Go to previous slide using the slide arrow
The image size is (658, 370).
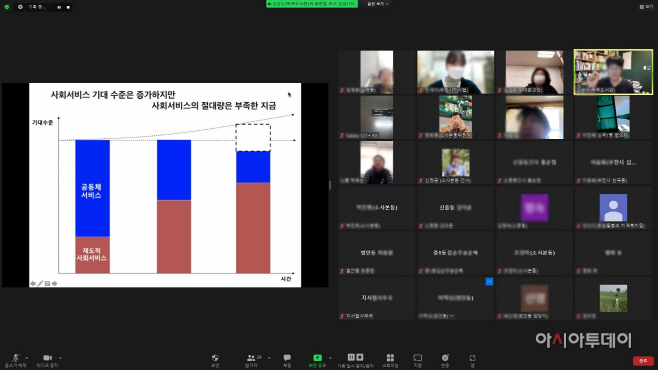[x=33, y=284]
